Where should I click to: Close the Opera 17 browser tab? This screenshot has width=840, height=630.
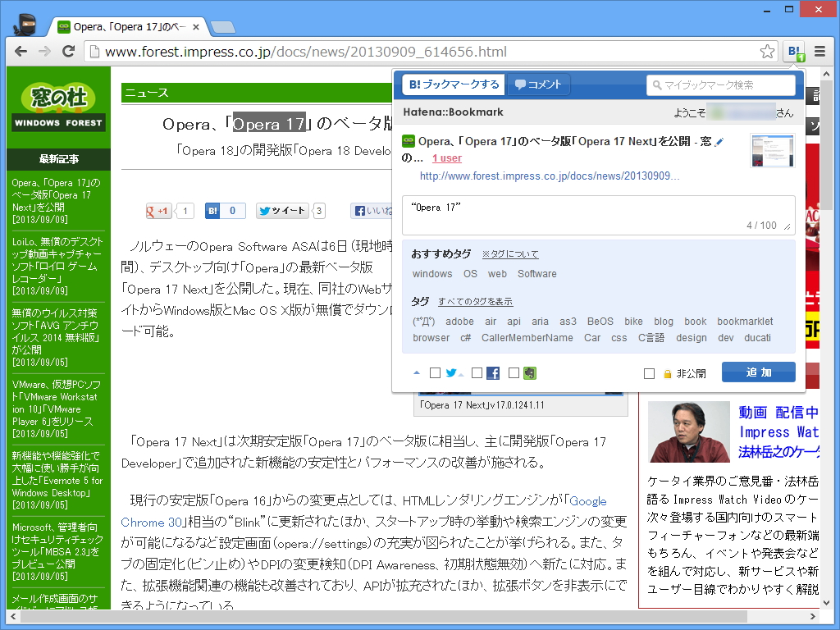tap(196, 27)
